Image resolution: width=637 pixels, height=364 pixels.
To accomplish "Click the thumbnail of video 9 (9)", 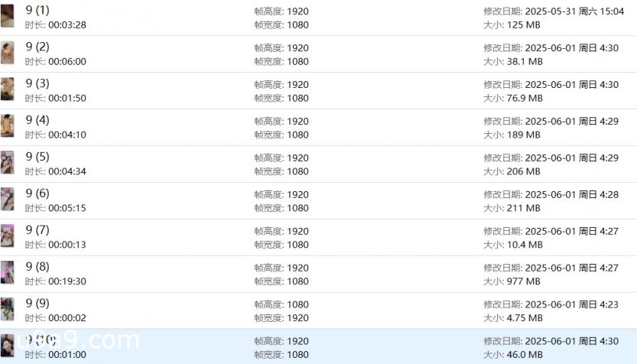I will 8,309.
